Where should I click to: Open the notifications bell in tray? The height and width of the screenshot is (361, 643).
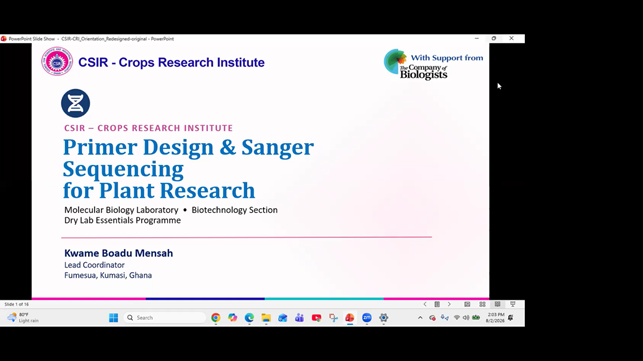click(x=511, y=318)
